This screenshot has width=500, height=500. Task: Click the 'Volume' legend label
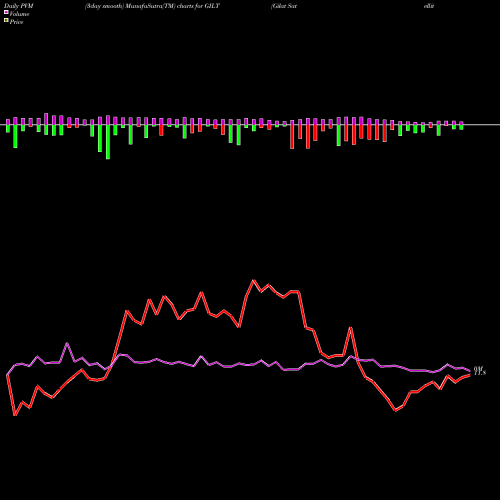point(19,14)
